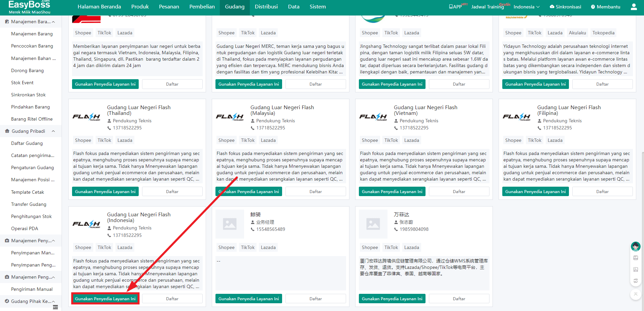644x311 pixels.
Task: Open Barang Ritel Offline in sidebar
Action: click(32, 119)
